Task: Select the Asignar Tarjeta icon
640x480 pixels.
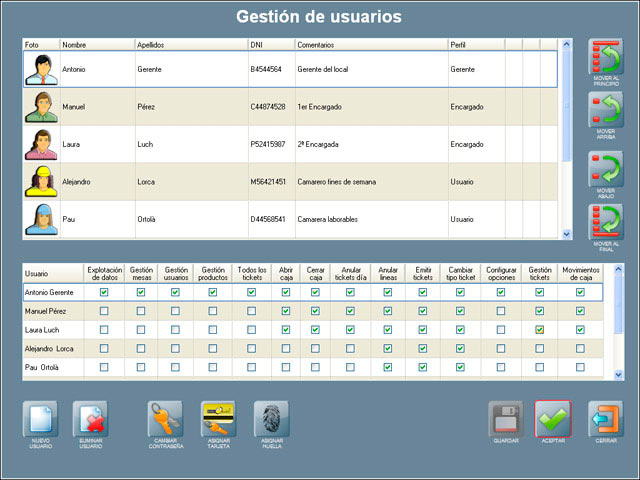Action: click(x=218, y=418)
